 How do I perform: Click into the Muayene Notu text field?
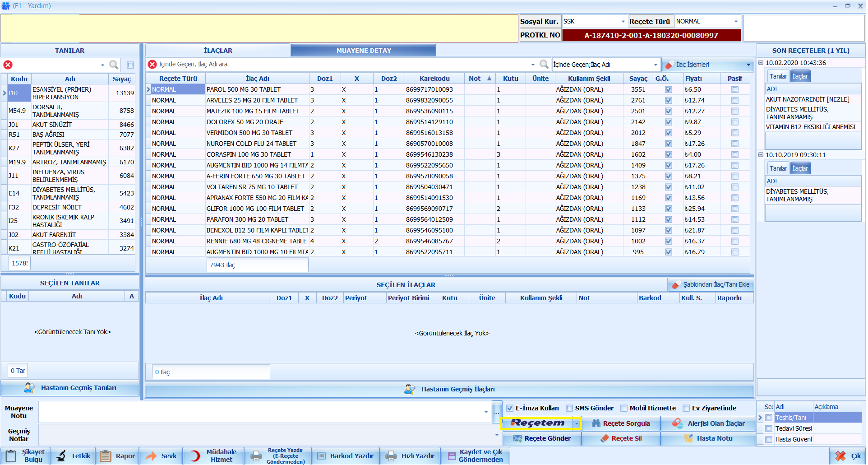262,412
